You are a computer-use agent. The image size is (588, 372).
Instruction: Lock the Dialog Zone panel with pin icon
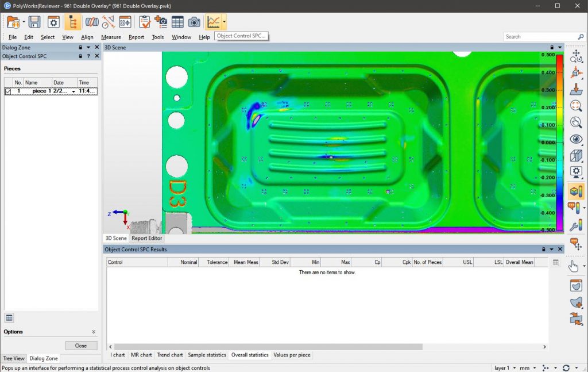tap(81, 47)
